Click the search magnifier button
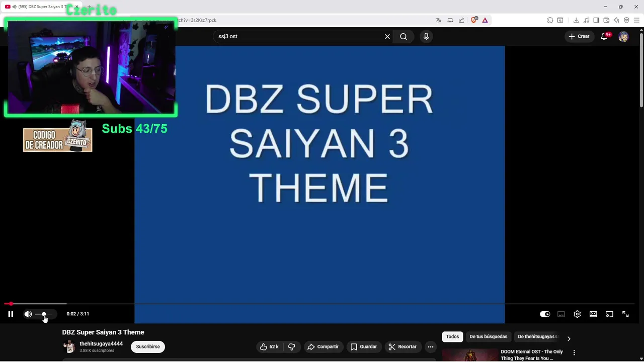Image resolution: width=644 pixels, height=362 pixels. [404, 36]
